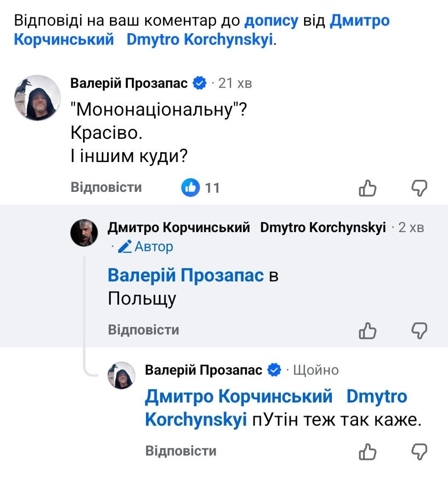Viewport: 448px width, 477px height.
Task: Click mention "Валерій Прозапас" in Korchynskyi's reply
Action: point(185,275)
